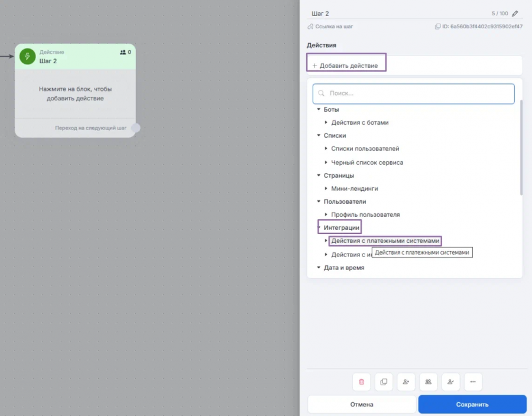
Task: Expand Действия с ботами subgroup
Action: (x=326, y=122)
